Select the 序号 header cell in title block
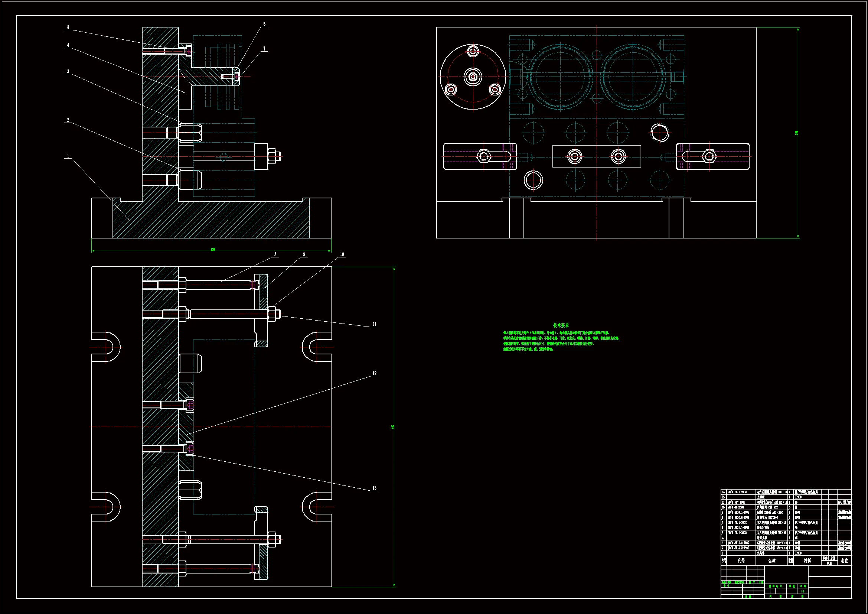This screenshot has height=614, width=868. pyautogui.click(x=724, y=561)
